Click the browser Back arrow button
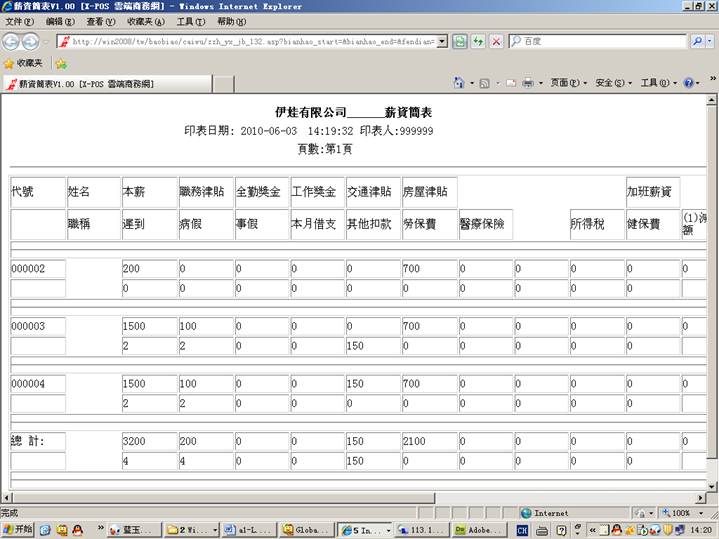719x539 pixels. coord(12,41)
